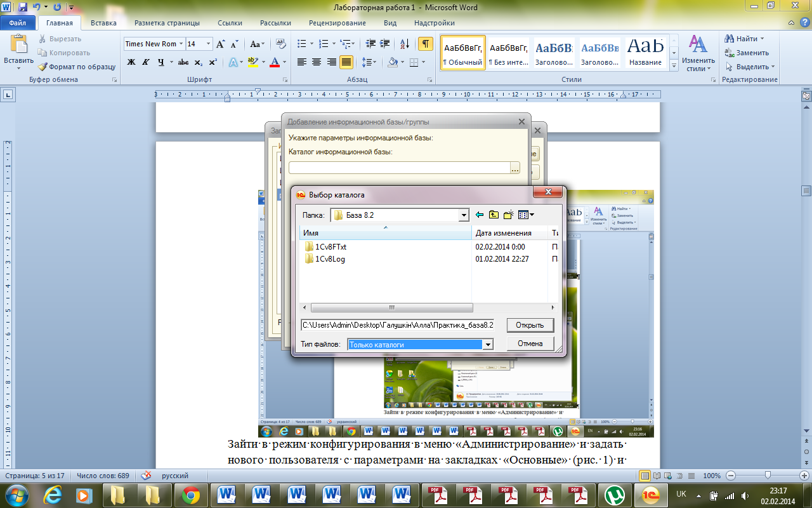Expand the change case (Аа) menu
This screenshot has height=508, width=812.
257,44
